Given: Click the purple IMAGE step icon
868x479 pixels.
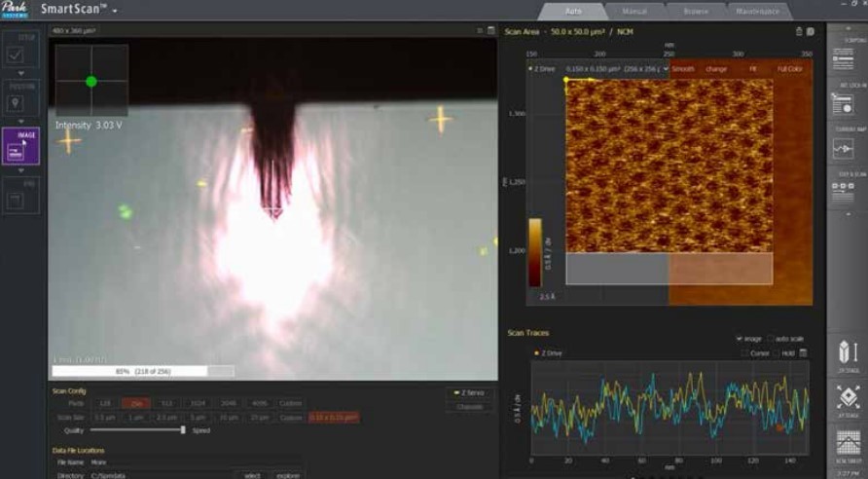Looking at the screenshot, I should tap(20, 146).
